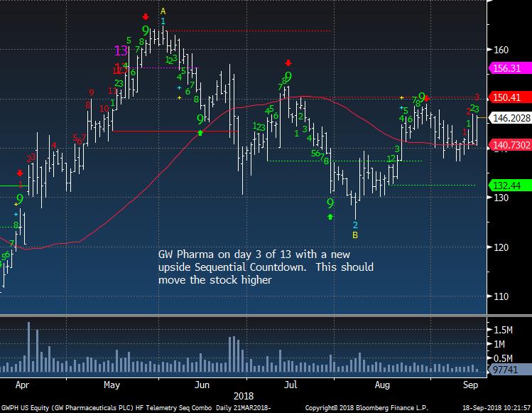
Task: Click the 1.5M volume axis label
Action: coord(503,330)
